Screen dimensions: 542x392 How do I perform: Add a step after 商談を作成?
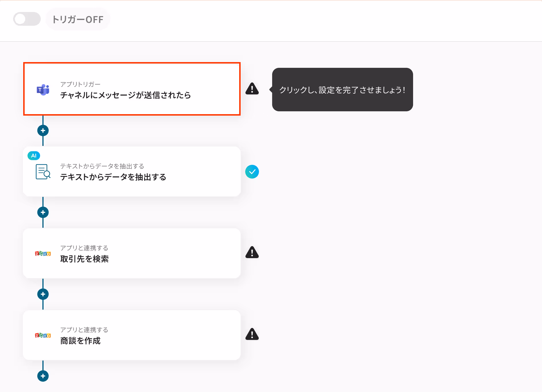coord(43,376)
